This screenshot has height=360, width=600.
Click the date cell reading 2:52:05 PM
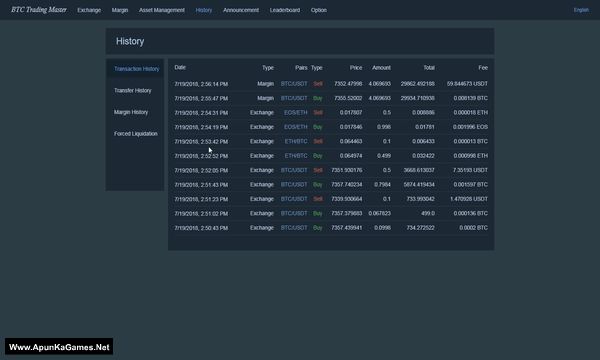(201, 171)
